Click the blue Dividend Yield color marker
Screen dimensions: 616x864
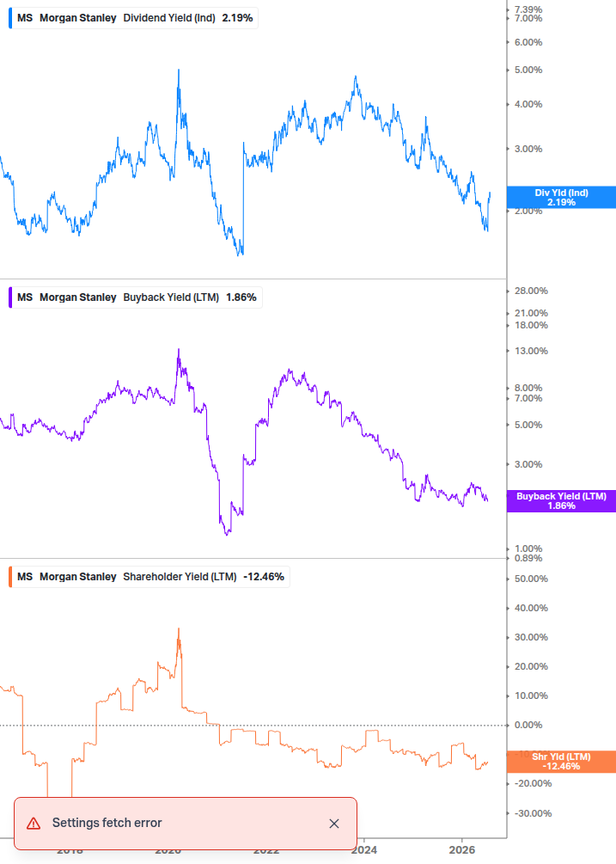[10, 18]
